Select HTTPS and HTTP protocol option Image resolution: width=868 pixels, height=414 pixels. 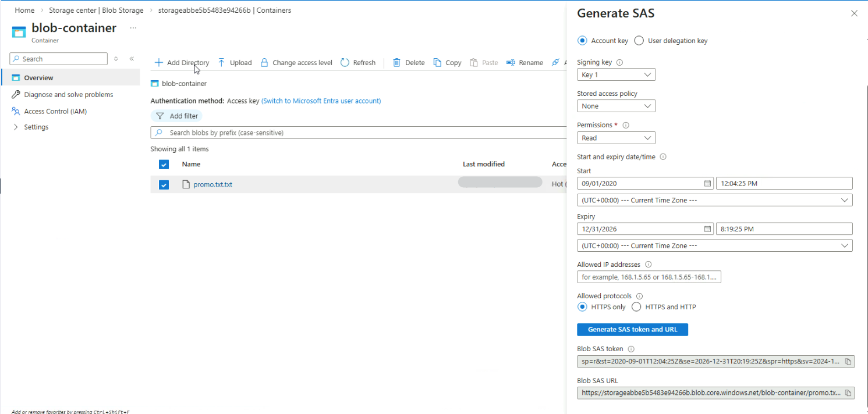tap(636, 307)
